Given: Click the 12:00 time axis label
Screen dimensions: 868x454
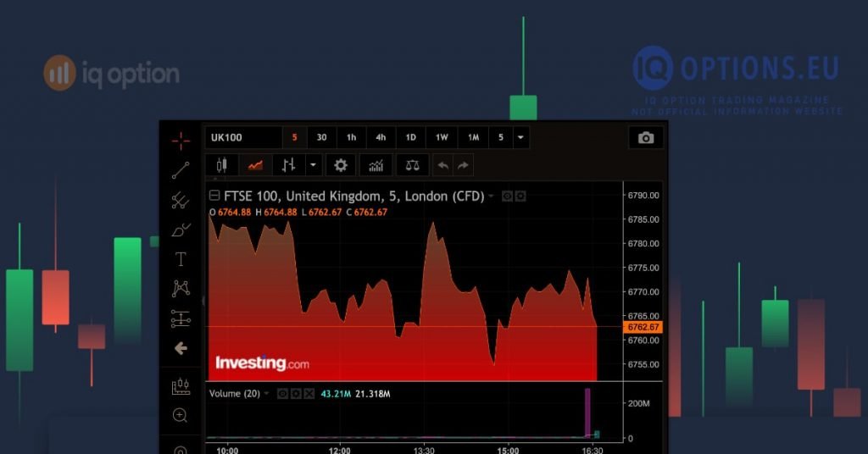Looking at the screenshot, I should coord(339,450).
